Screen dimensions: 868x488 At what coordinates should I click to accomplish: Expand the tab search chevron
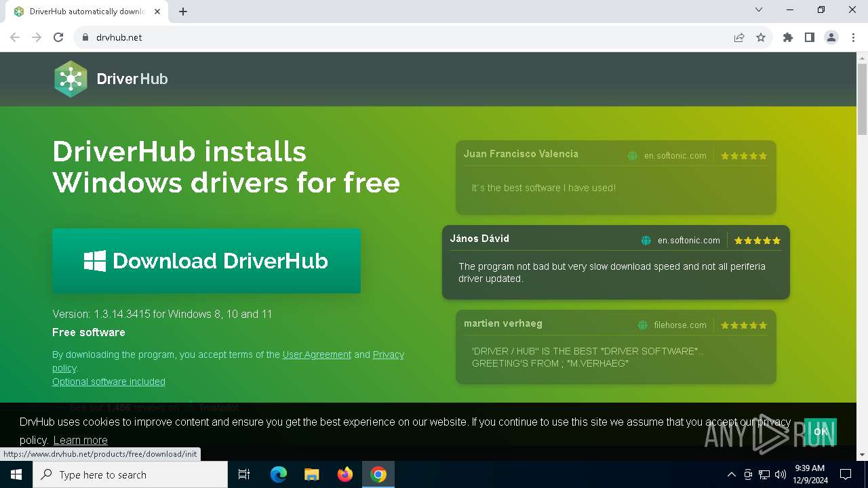759,9
